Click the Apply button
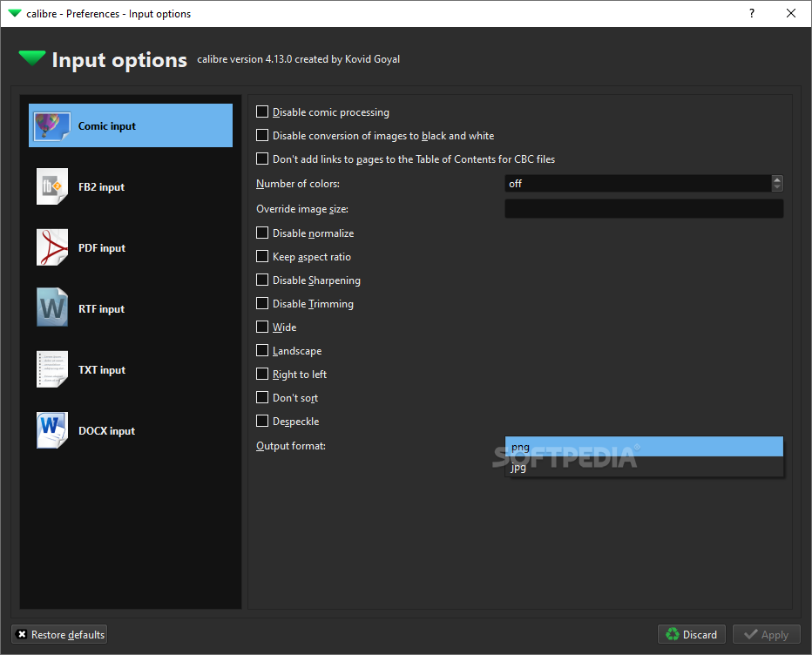This screenshot has height=655, width=812. pos(767,634)
